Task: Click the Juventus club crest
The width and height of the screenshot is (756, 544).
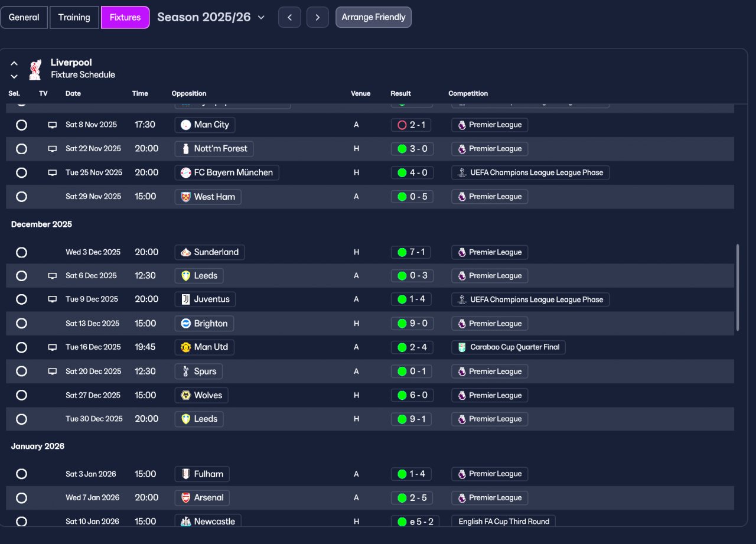Action: (186, 299)
